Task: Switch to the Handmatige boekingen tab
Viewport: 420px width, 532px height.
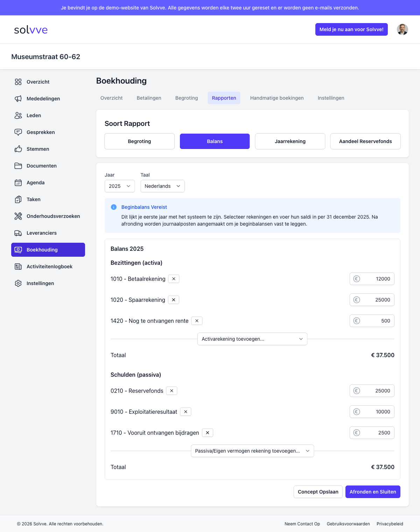Action: 277,98
